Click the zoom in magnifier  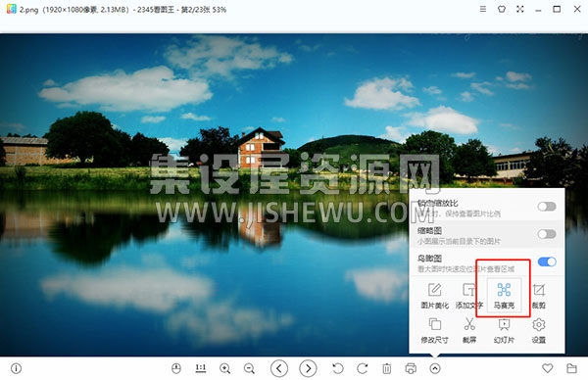(x=225, y=368)
